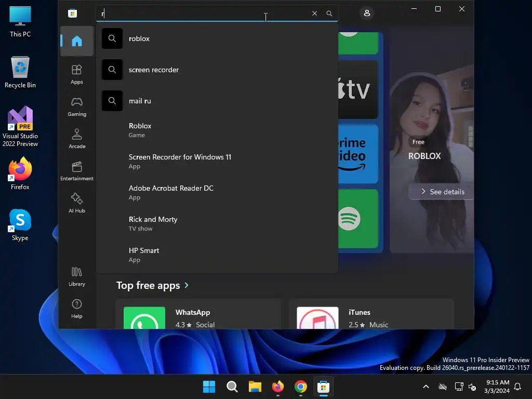Select the 'screen recorder' search suggestion
The height and width of the screenshot is (399, 532).
pos(217,70)
